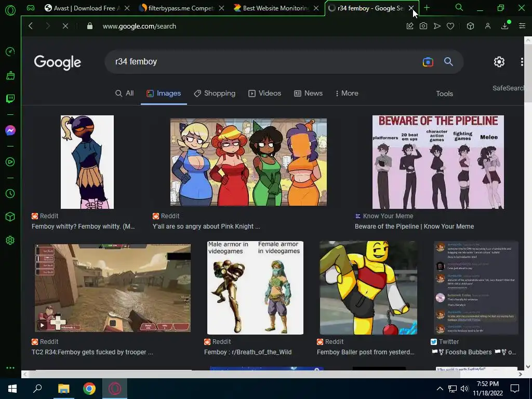
Task: Open File Explorer from taskbar
Action: 63,389
